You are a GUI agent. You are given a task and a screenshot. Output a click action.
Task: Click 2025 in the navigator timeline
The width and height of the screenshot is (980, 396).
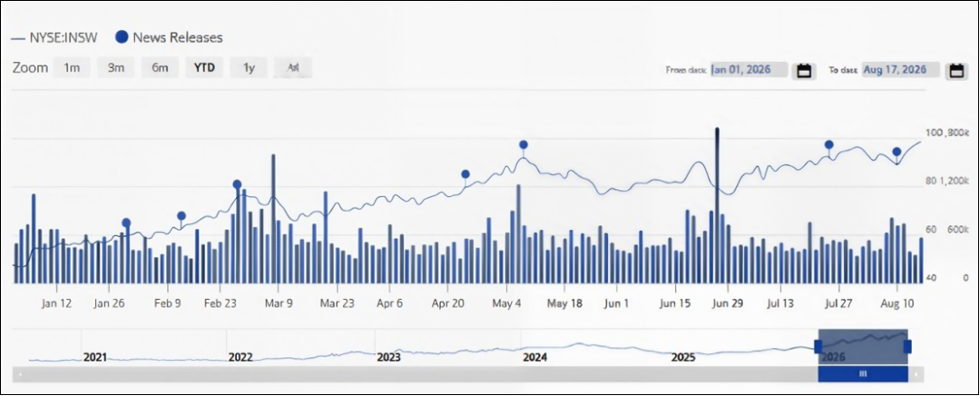pos(683,358)
